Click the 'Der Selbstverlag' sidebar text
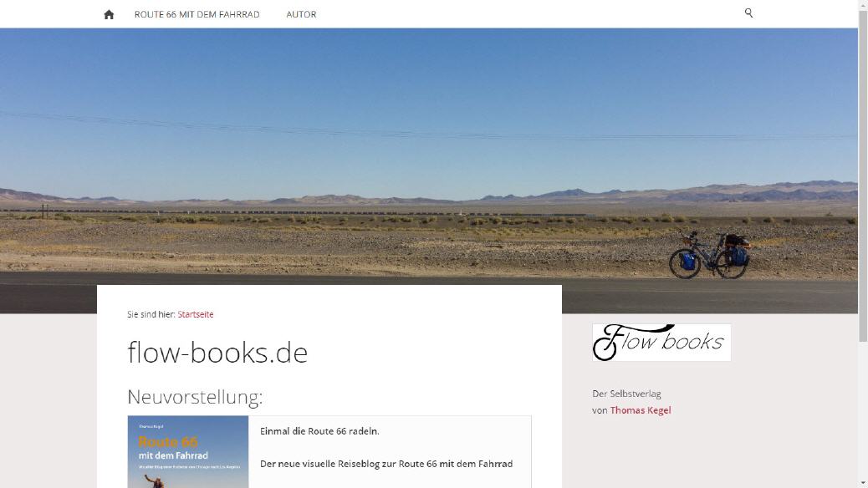 point(626,394)
